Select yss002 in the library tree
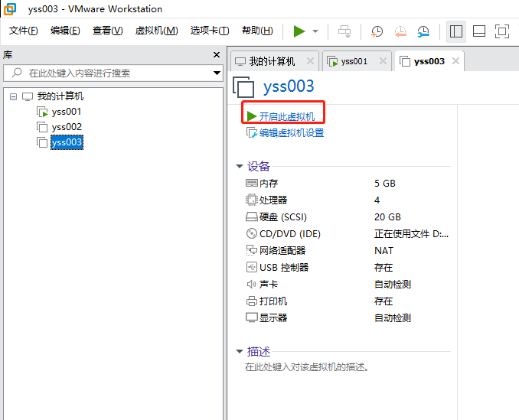The image size is (519, 420). (x=67, y=127)
